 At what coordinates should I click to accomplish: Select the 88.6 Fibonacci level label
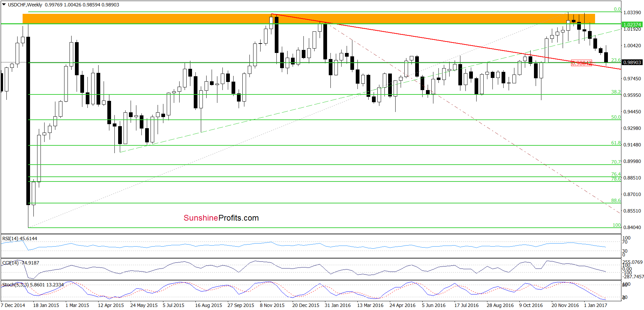(616, 200)
